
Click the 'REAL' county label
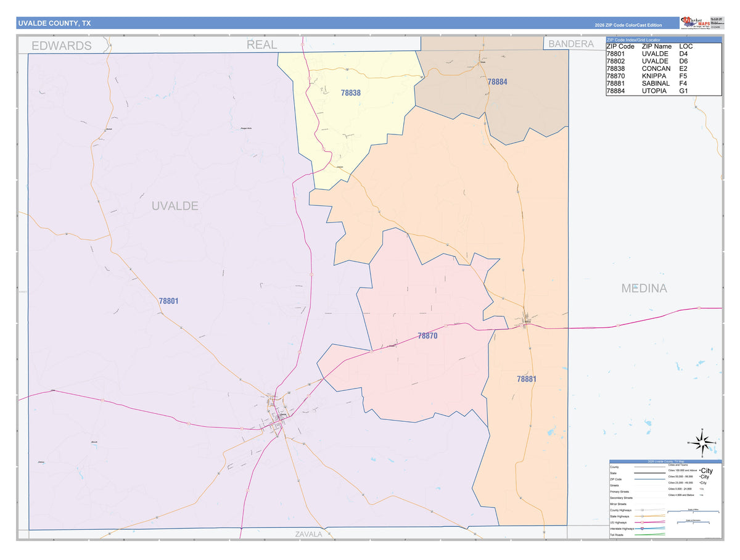coord(262,44)
